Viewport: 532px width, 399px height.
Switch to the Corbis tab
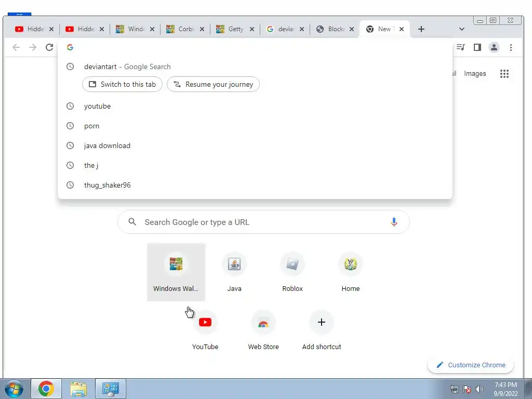tap(184, 29)
